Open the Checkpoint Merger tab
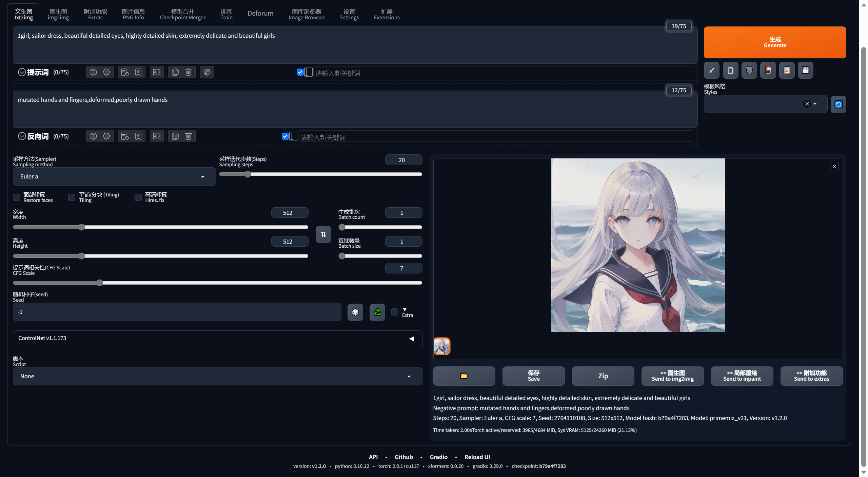 182,14
